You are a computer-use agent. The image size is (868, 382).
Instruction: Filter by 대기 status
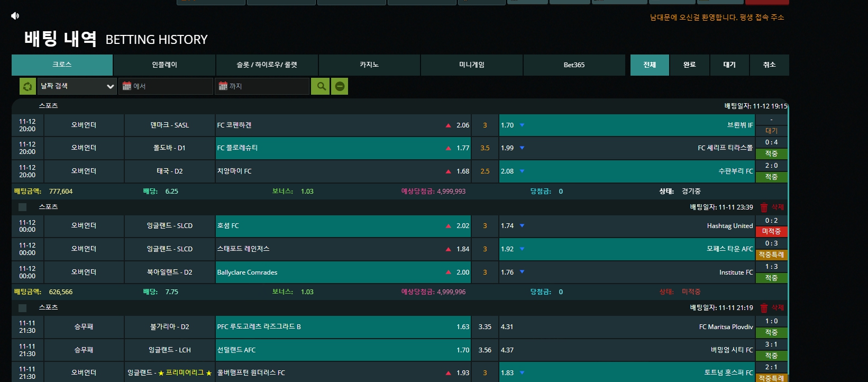(729, 65)
